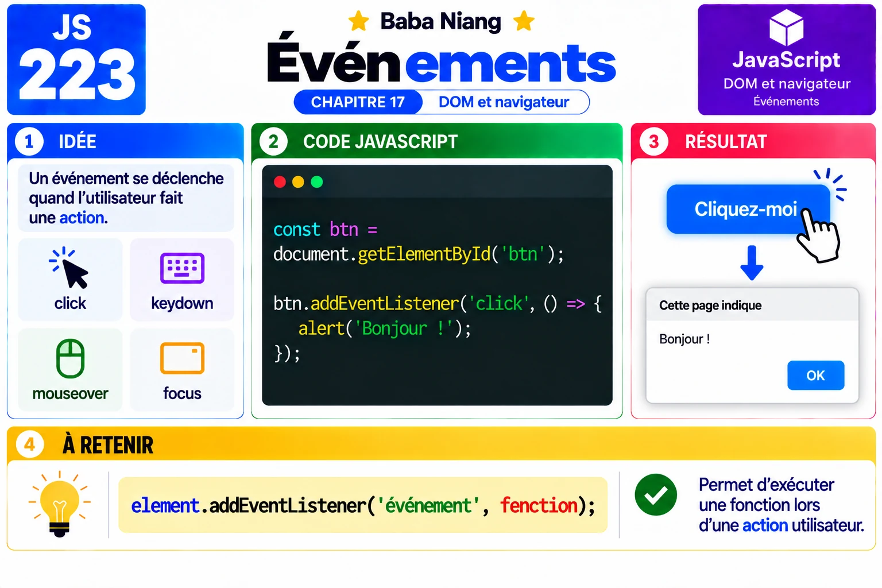This screenshot has height=588, width=882.
Task: Open the À RETENIR section header
Action: [x=441, y=444]
